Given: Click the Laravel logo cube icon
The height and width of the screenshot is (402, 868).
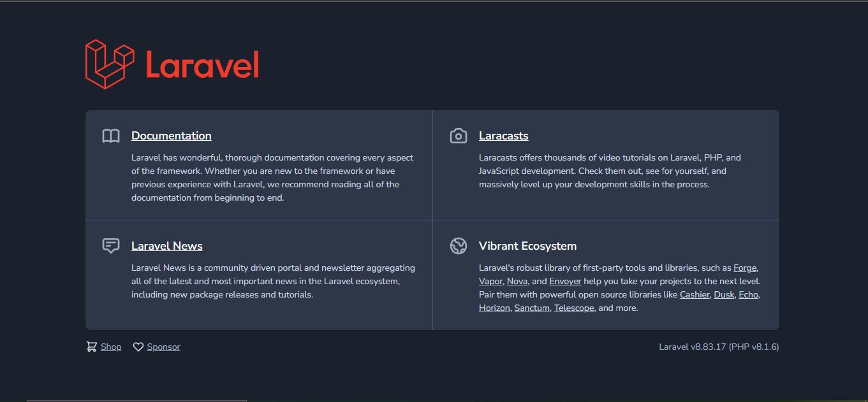Looking at the screenshot, I should [110, 64].
